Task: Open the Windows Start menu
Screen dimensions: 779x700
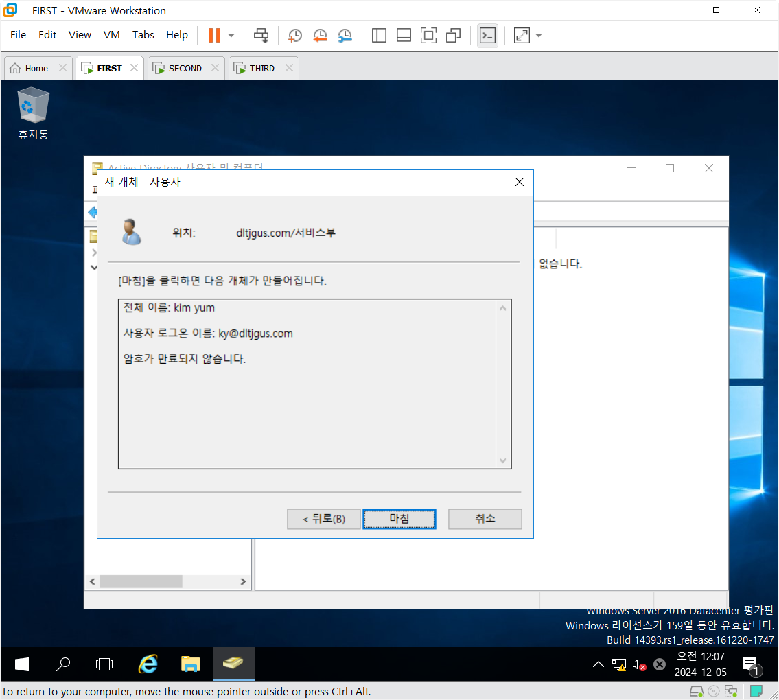Action: point(22,664)
